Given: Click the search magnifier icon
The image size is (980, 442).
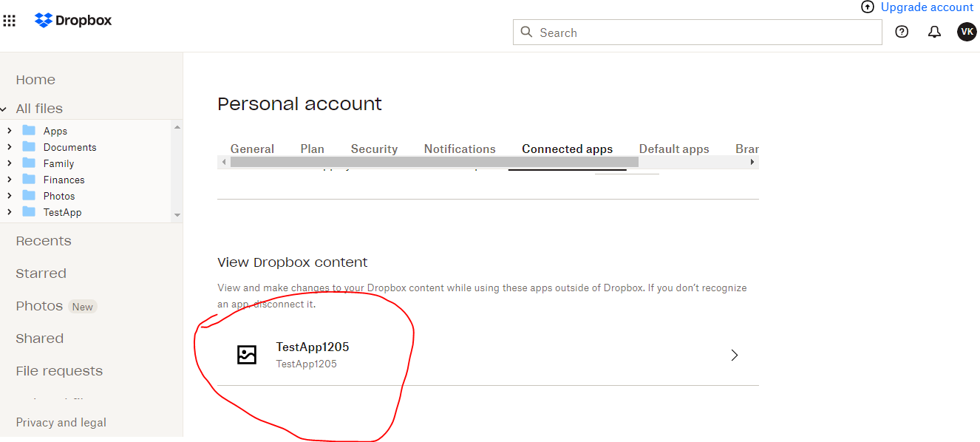Looking at the screenshot, I should [x=526, y=32].
